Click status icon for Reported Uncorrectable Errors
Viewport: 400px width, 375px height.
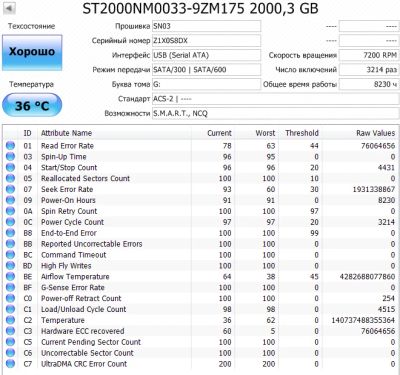coord(11,244)
